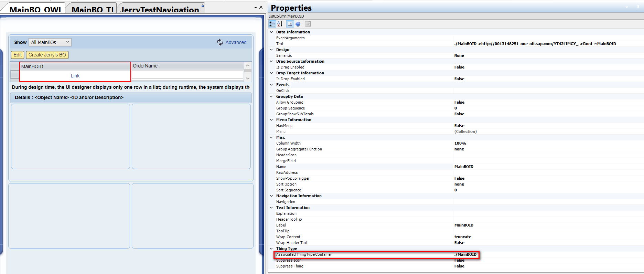
Task: Select ShowPopupTrigger property
Action: pyautogui.click(x=456, y=178)
